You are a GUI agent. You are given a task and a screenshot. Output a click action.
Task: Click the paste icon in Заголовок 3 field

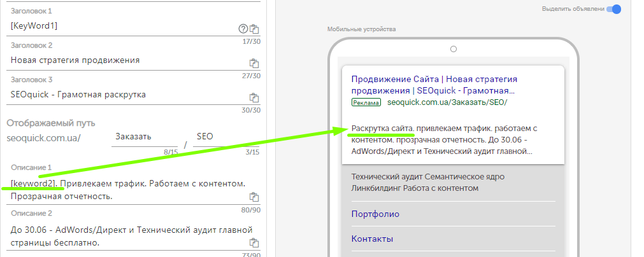click(254, 97)
